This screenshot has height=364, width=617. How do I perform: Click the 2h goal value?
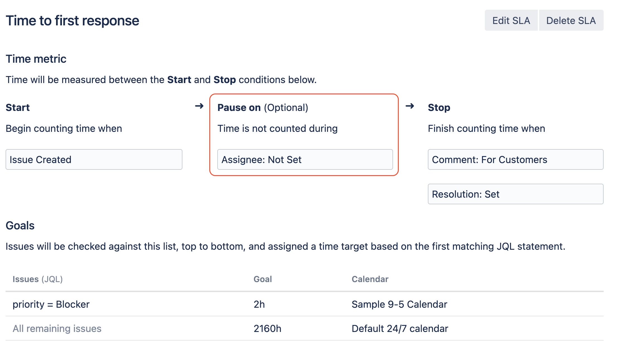pos(259,304)
